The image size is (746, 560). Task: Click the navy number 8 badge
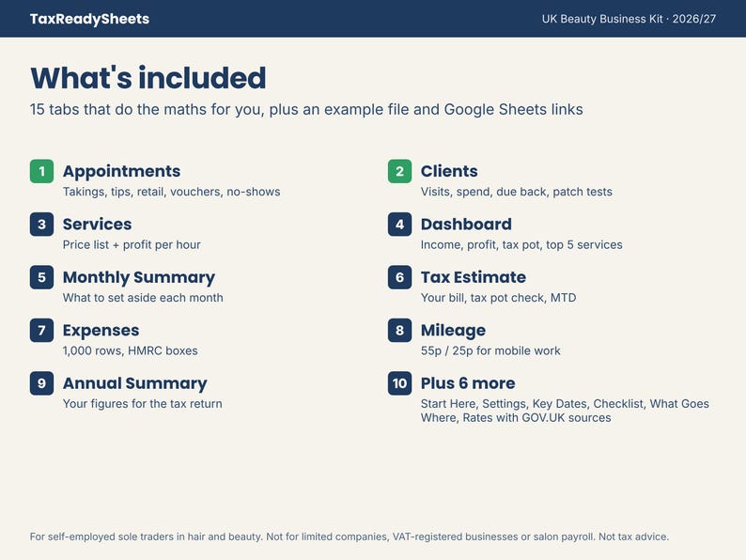coord(399,330)
